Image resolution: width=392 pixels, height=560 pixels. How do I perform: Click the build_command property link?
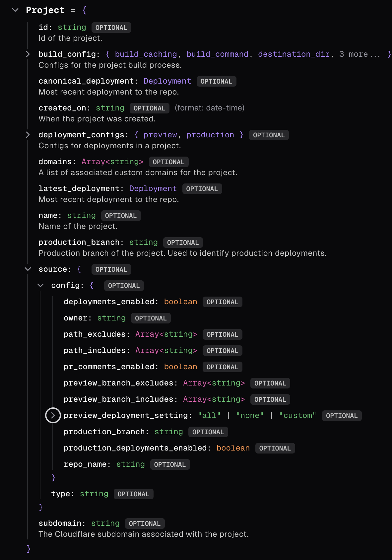[217, 54]
